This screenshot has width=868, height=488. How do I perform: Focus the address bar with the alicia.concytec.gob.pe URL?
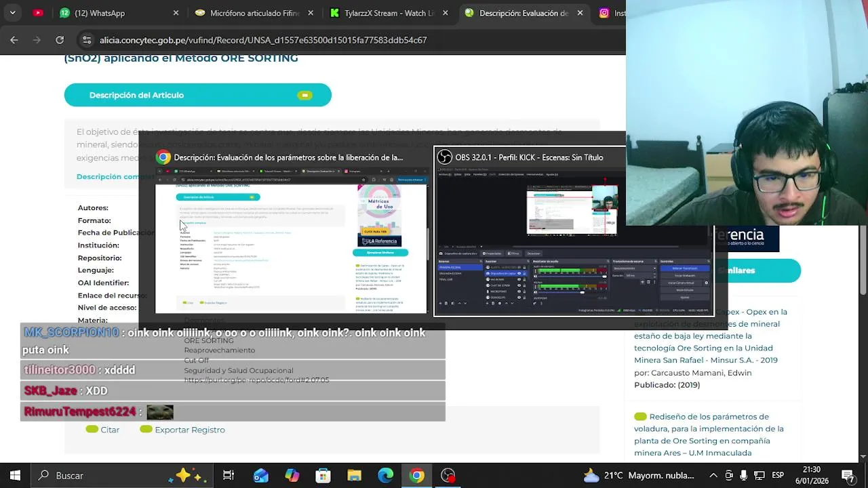click(263, 40)
